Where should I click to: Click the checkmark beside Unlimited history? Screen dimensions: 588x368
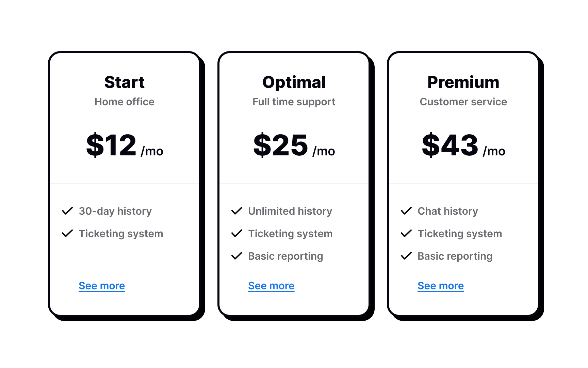tap(236, 211)
